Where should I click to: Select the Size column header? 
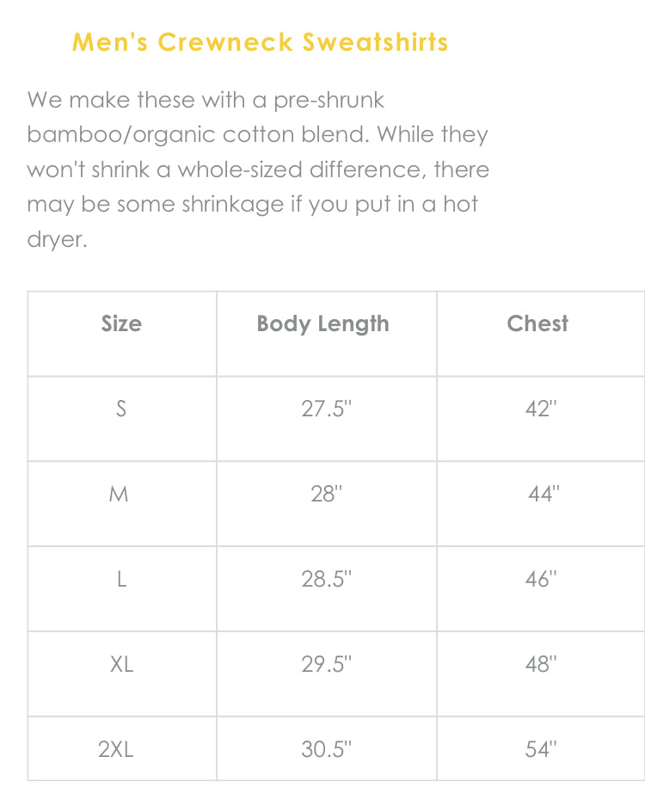pos(121,324)
